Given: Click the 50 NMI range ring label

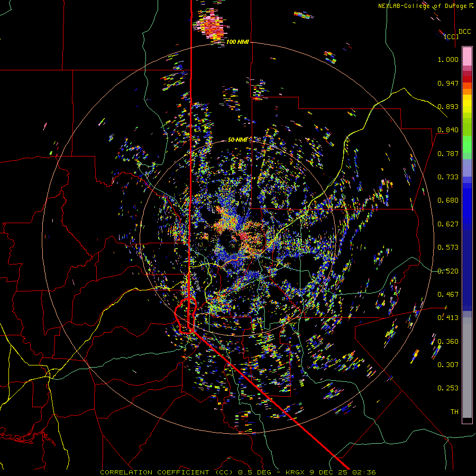Looking at the screenshot, I should [x=237, y=140].
